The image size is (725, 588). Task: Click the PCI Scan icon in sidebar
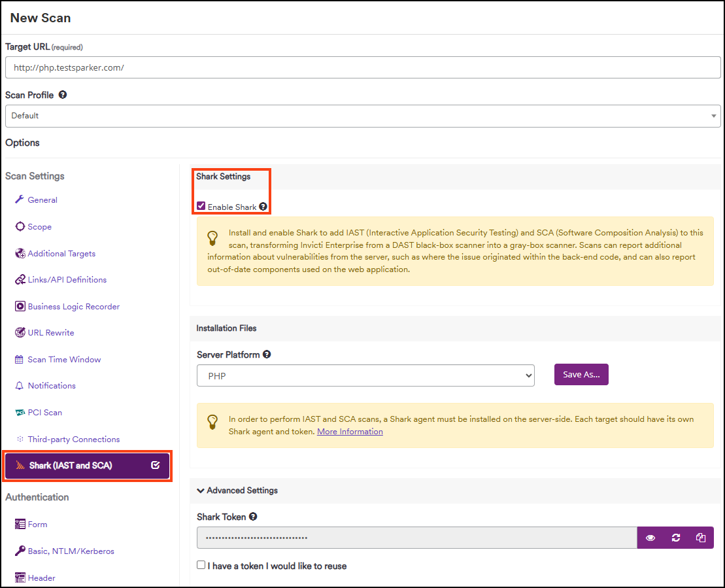20,413
